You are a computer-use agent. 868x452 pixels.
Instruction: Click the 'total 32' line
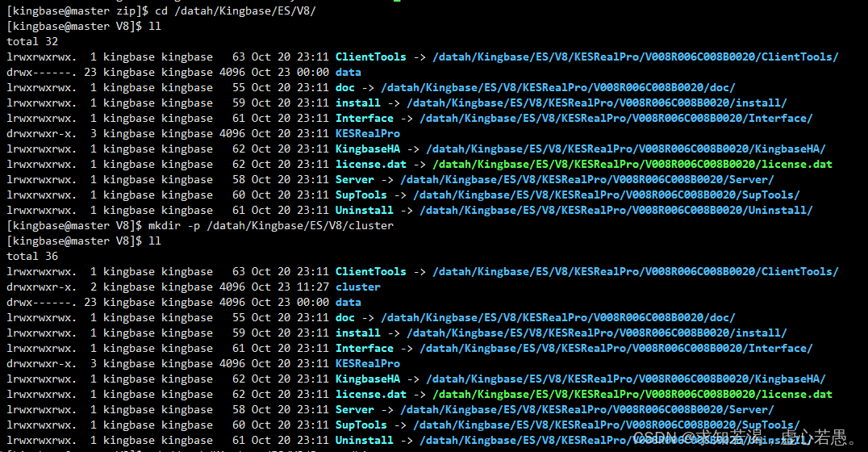pos(32,41)
